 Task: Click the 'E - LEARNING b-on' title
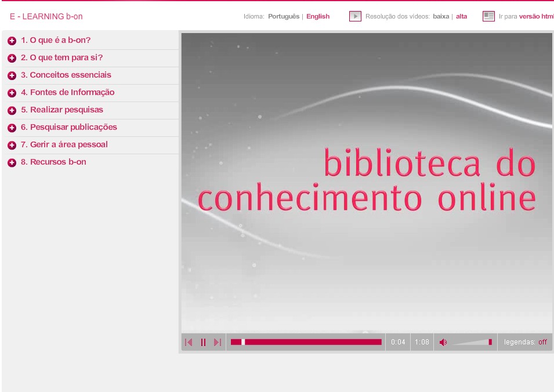coord(46,16)
